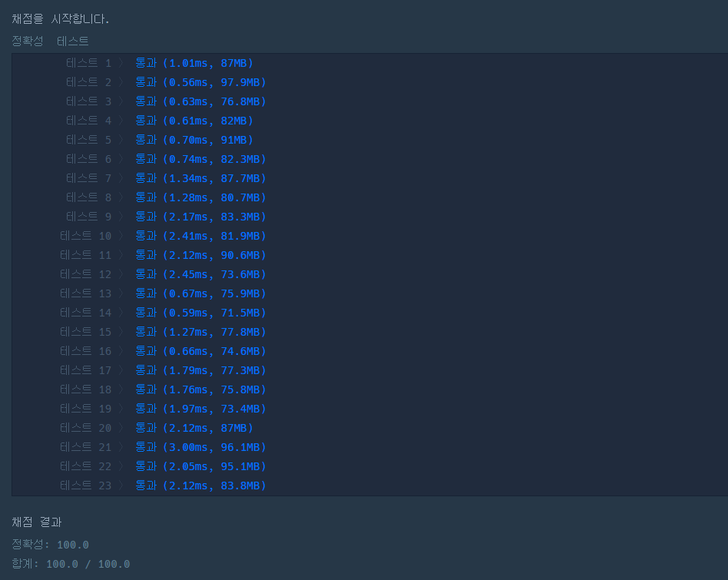Click the '정확성: 100.0' score line

point(50,544)
